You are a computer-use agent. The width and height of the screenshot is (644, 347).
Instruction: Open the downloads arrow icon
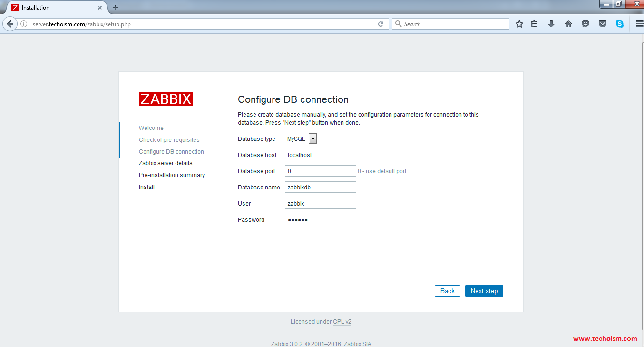click(x=551, y=24)
